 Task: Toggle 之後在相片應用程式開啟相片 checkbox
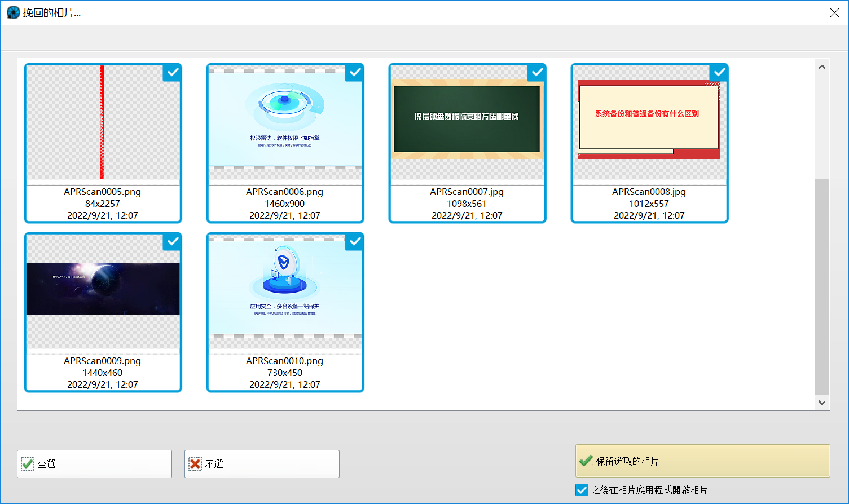582,490
